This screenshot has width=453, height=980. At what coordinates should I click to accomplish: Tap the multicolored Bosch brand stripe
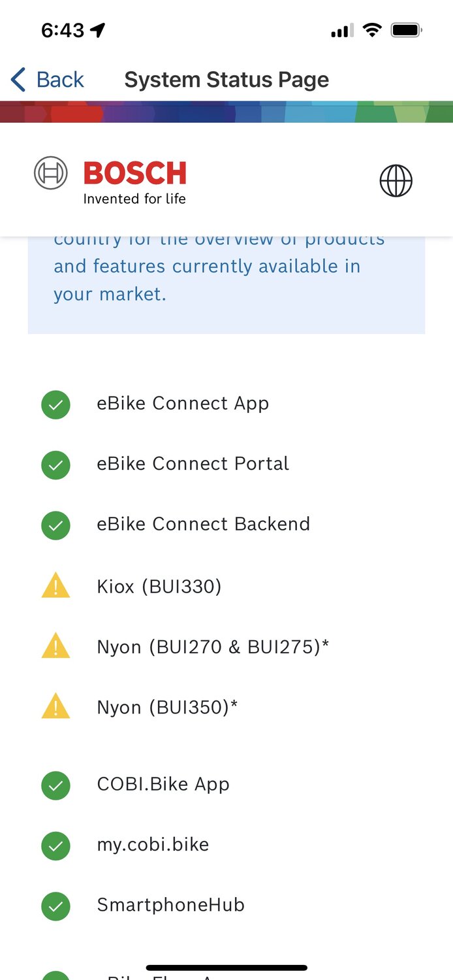click(x=226, y=111)
